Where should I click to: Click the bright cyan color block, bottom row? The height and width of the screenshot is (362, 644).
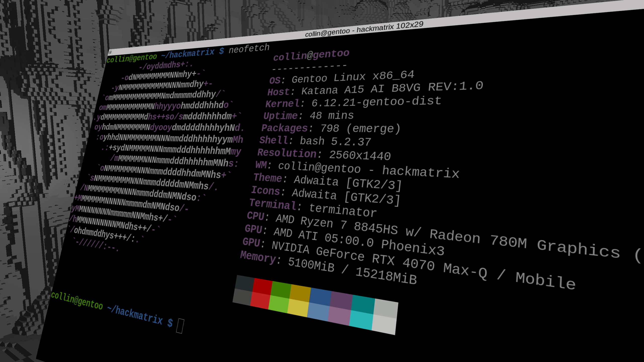[x=361, y=320]
